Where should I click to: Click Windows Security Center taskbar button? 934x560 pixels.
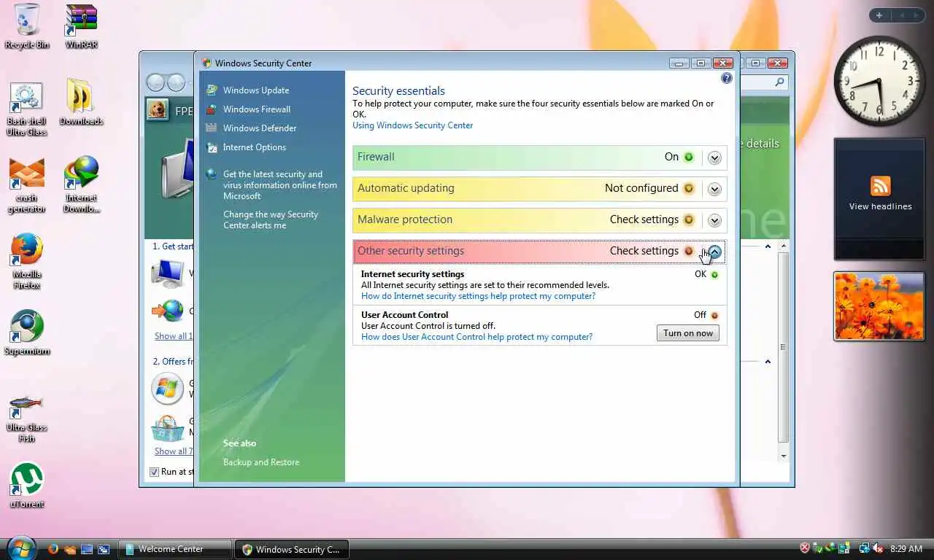pyautogui.click(x=292, y=549)
